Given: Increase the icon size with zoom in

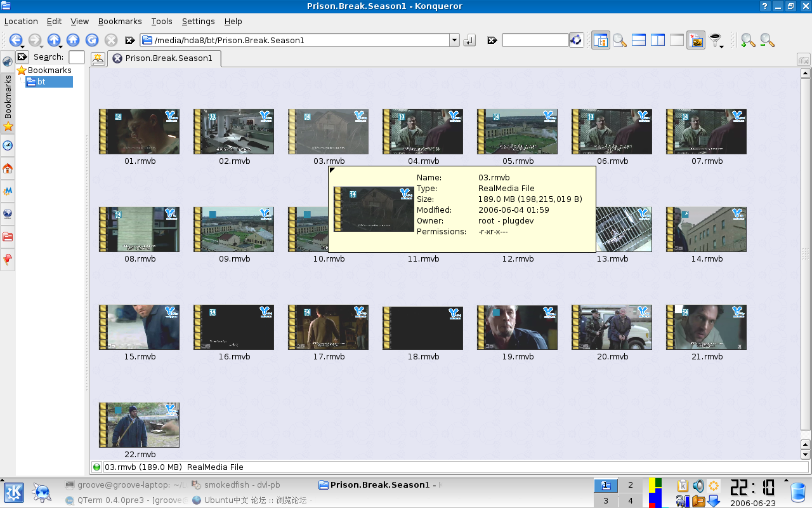Looking at the screenshot, I should 748,40.
